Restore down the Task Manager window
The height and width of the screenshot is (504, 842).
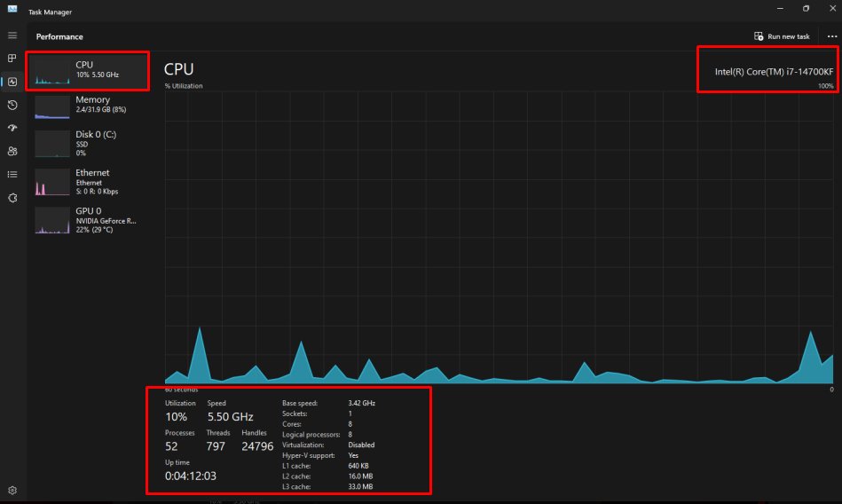click(x=806, y=9)
